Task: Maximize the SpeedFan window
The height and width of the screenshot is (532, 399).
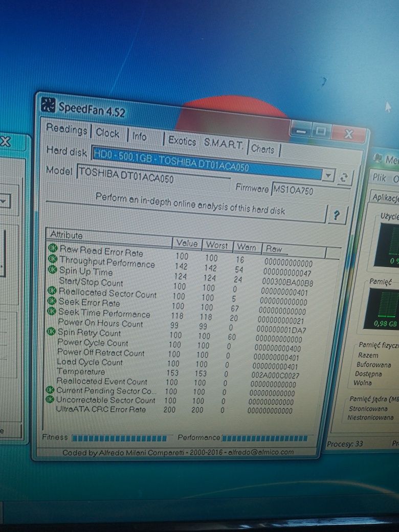Action: pos(321,131)
